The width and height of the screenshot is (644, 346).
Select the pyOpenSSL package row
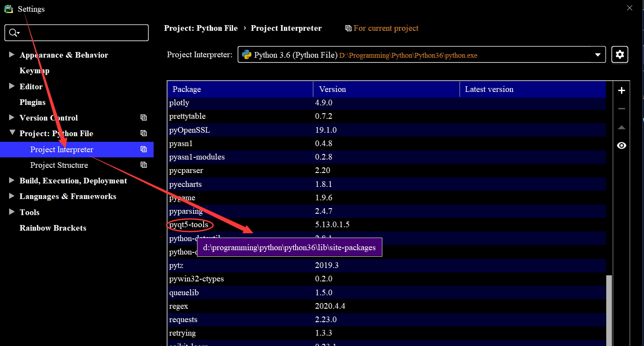pos(386,130)
